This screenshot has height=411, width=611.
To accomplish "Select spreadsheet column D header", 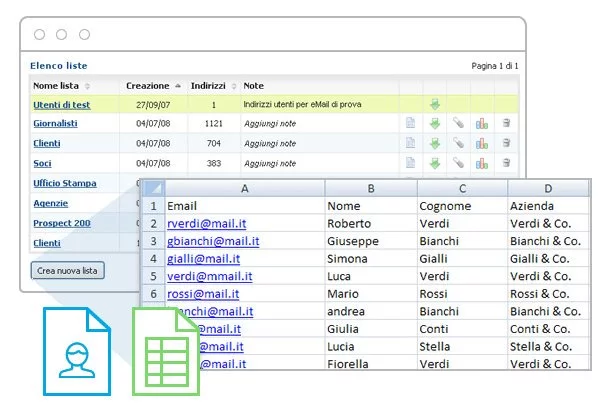I will 549,187.
